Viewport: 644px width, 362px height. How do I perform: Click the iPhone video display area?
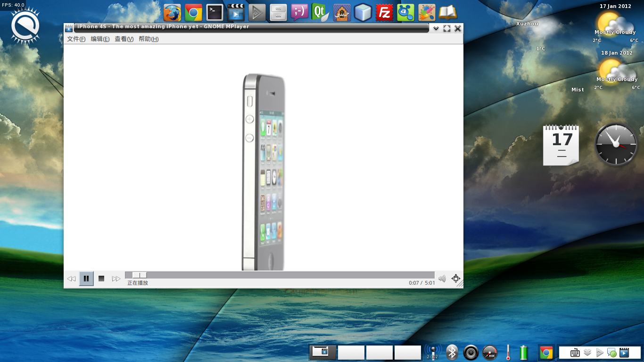pos(264,157)
